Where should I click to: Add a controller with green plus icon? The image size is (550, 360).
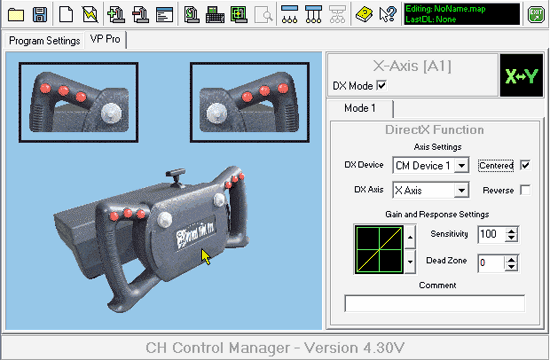(116, 14)
